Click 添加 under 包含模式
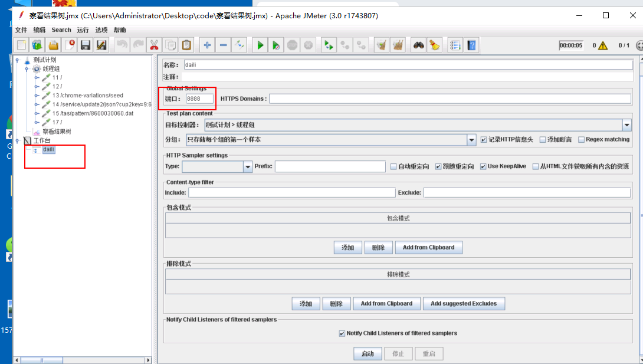 (x=347, y=248)
